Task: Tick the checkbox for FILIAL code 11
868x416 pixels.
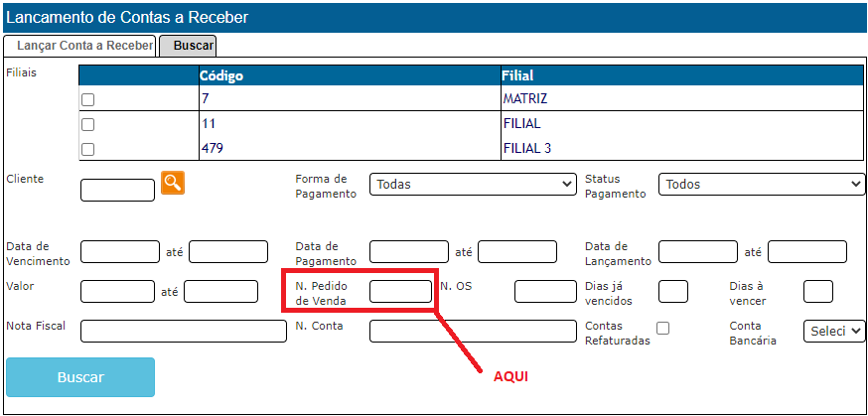Action: point(87,125)
